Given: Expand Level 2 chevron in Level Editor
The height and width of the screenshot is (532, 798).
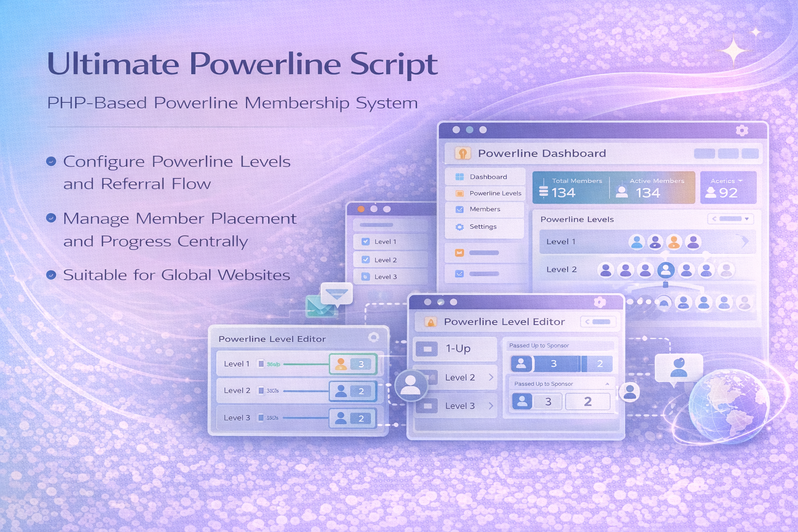Looking at the screenshot, I should pyautogui.click(x=491, y=377).
